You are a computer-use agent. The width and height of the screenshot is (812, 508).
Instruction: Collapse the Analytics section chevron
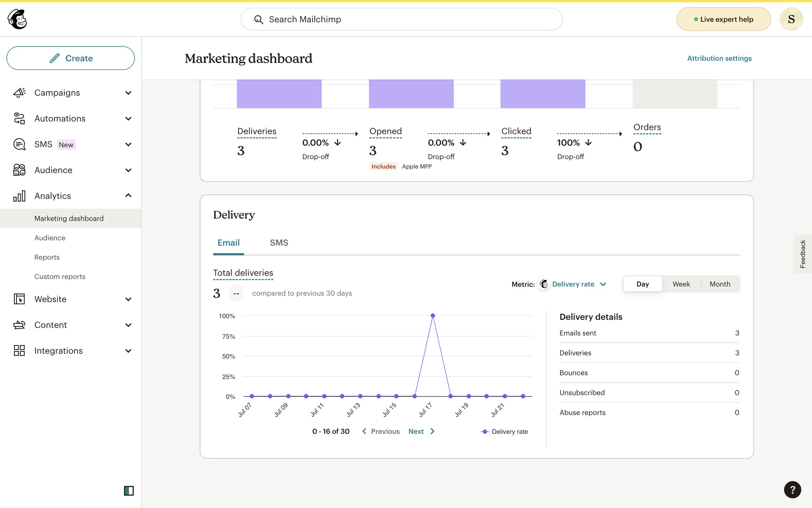128,196
